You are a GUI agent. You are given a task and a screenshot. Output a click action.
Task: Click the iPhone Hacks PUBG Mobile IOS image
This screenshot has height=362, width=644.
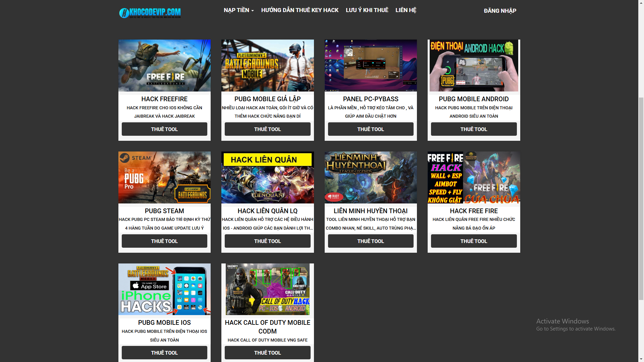[164, 289]
